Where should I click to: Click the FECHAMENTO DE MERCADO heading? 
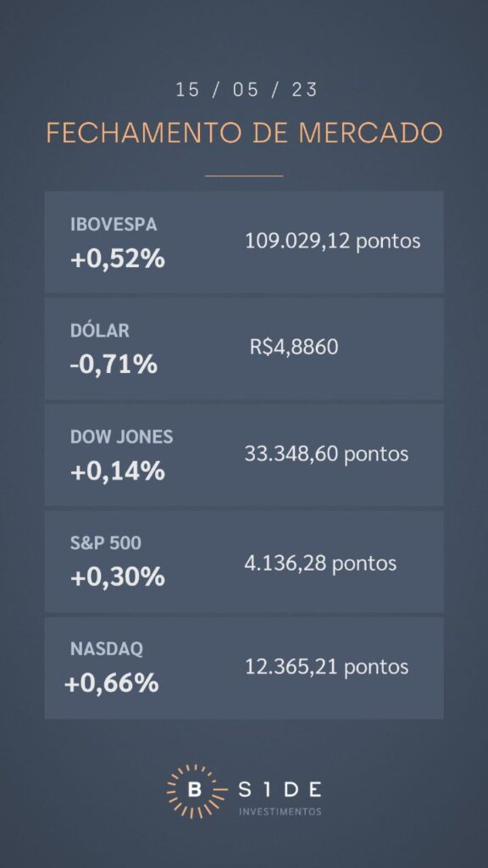(244, 133)
